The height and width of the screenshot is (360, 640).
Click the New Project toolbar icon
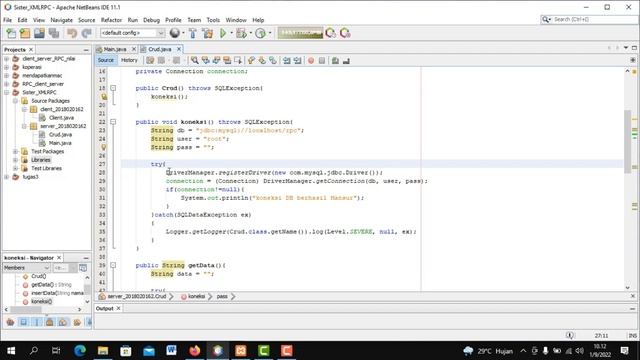[25, 33]
